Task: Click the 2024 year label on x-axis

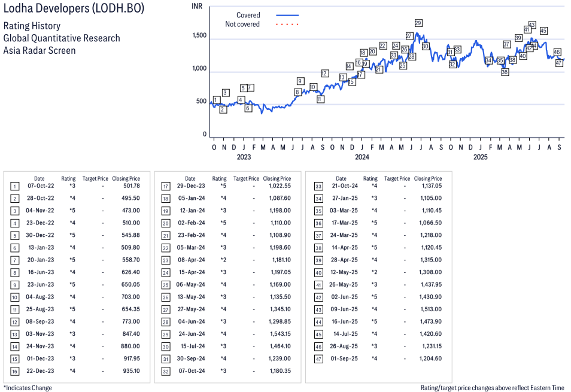Action: [x=362, y=157]
